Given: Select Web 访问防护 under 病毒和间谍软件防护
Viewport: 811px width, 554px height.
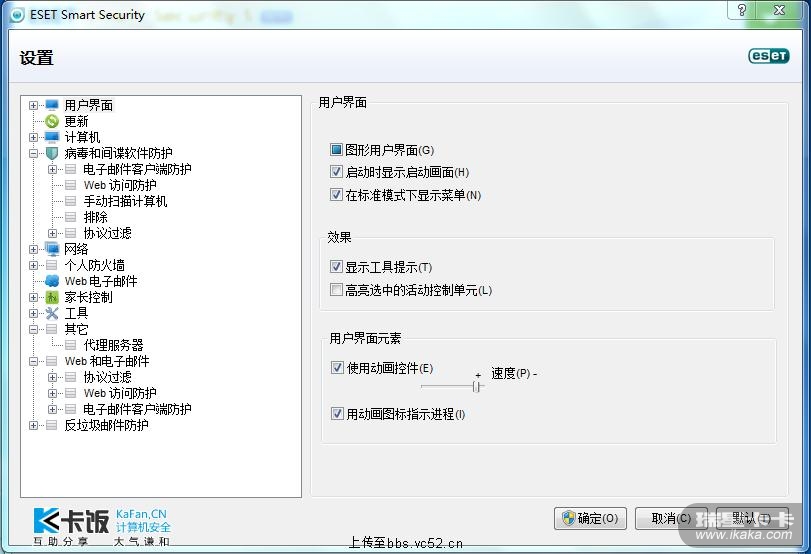Looking at the screenshot, I should [x=120, y=185].
